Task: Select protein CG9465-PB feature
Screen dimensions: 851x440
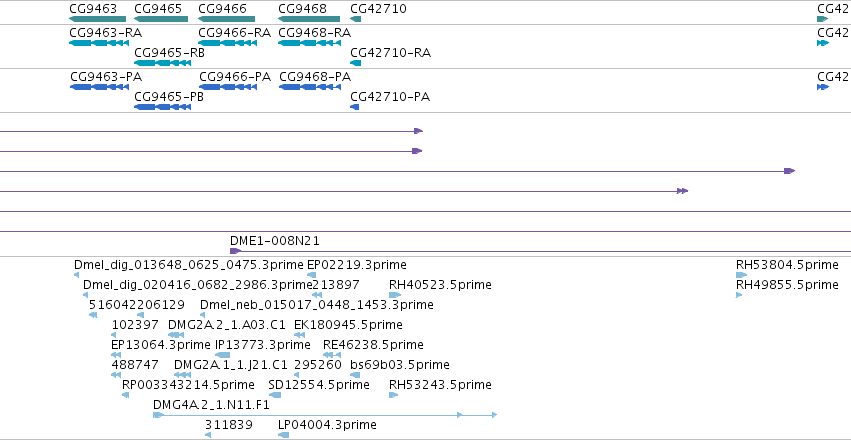Action: [x=162, y=107]
